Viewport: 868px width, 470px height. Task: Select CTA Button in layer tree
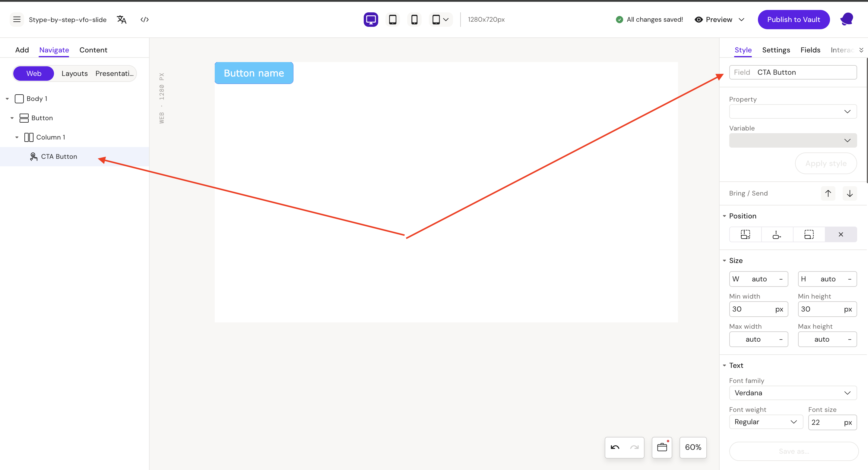point(74,157)
